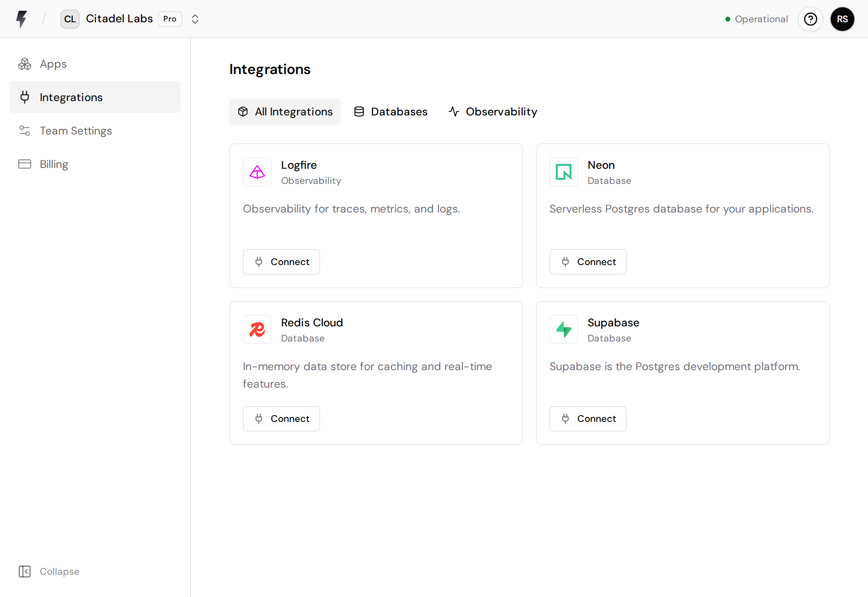Open the help question mark icon
868x597 pixels.
810,19
